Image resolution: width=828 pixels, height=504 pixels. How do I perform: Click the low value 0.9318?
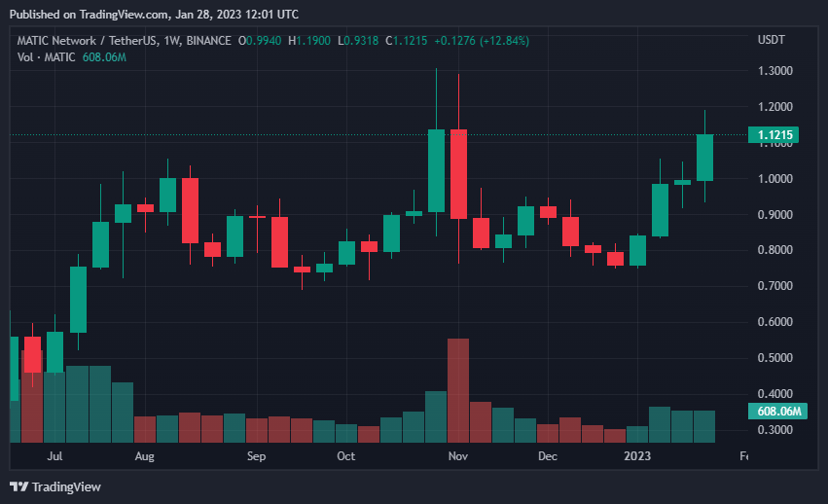361,41
